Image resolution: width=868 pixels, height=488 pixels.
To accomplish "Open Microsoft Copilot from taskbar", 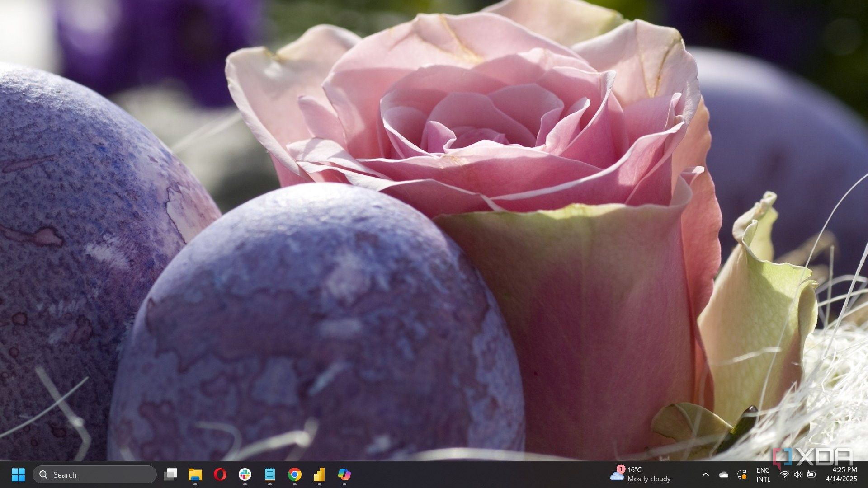I will pos(344,474).
